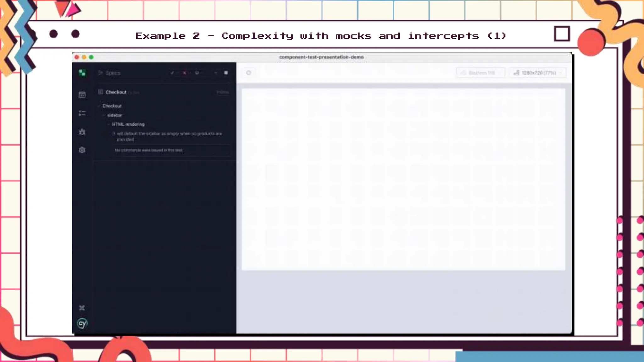Click the 'No commands were issued' message
Screen dimensions: 644x362
149,150
